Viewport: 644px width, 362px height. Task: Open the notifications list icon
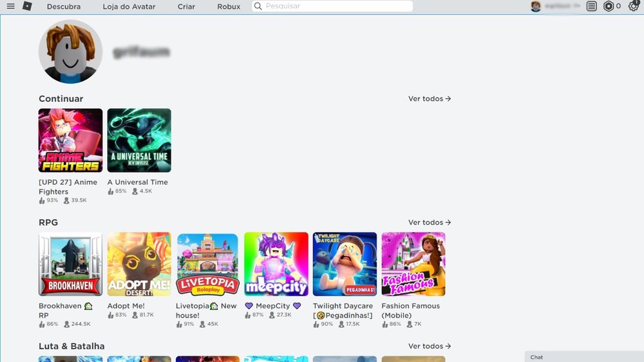pyautogui.click(x=591, y=6)
